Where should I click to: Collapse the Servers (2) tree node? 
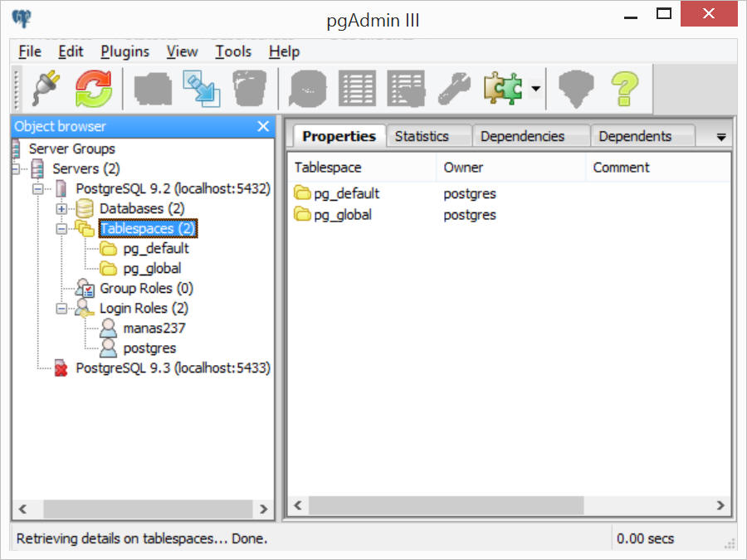pos(15,168)
